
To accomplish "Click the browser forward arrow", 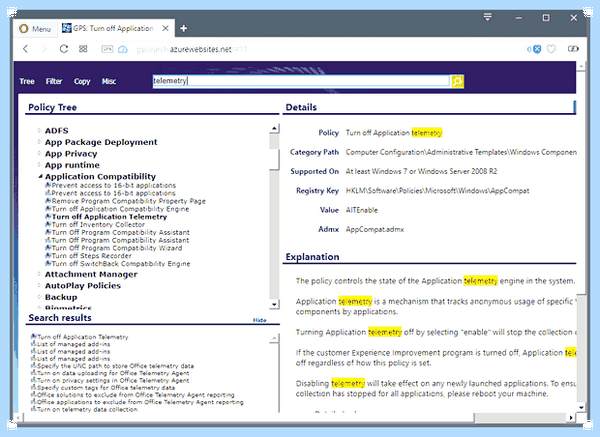I will [44, 49].
